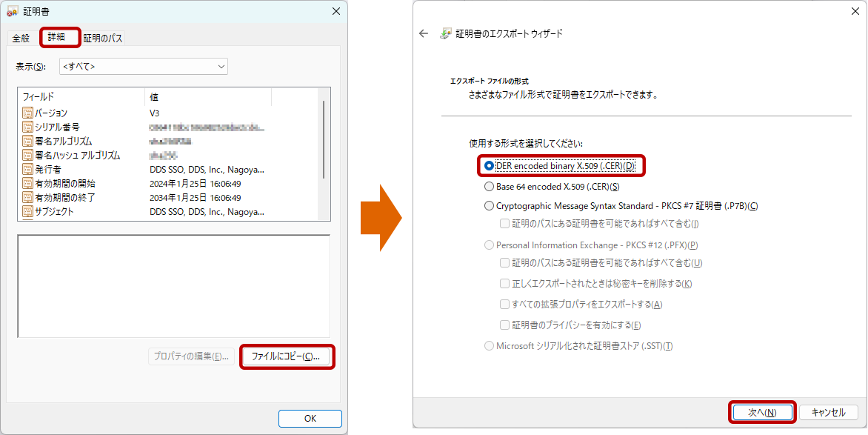Click the シリアル番号 field icon
868x435 pixels.
28,127
